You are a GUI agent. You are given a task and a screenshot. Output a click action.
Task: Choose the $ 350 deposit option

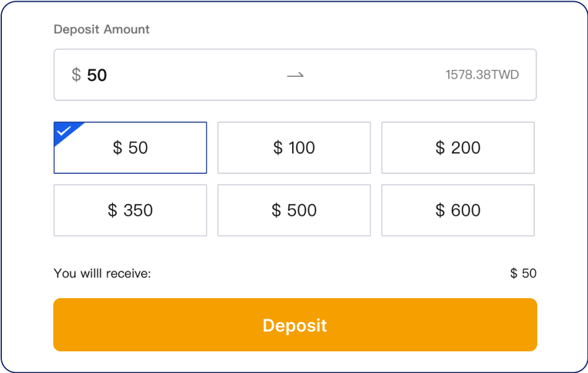coord(131,210)
